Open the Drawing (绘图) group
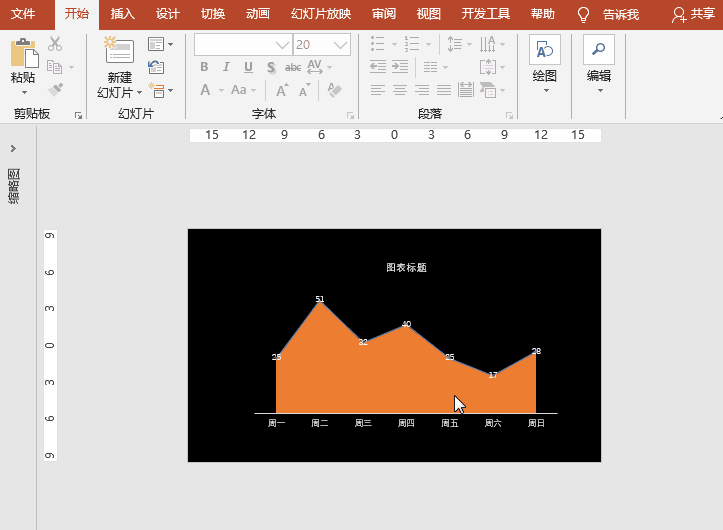This screenshot has height=530, width=723. pos(545,65)
